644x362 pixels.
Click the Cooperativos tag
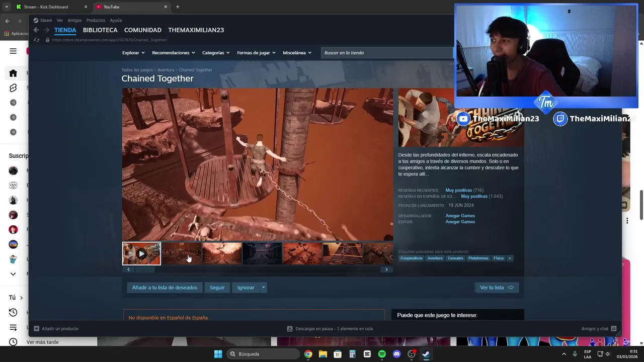(412, 258)
